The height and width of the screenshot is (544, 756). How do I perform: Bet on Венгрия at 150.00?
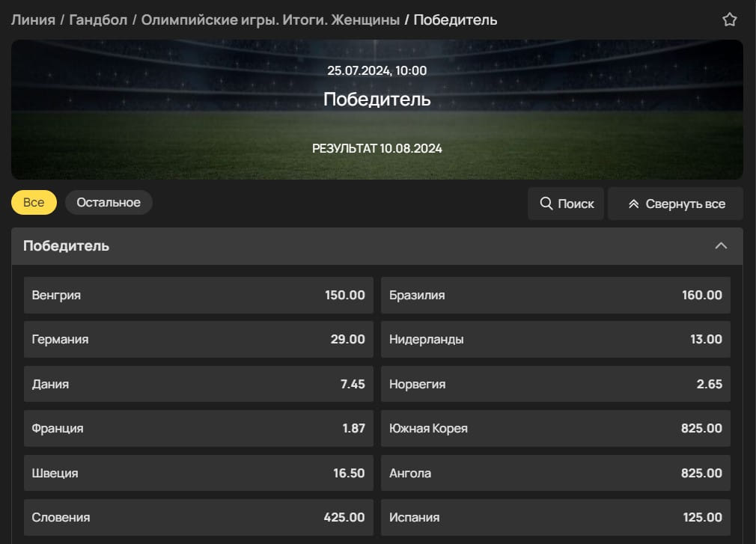point(198,296)
